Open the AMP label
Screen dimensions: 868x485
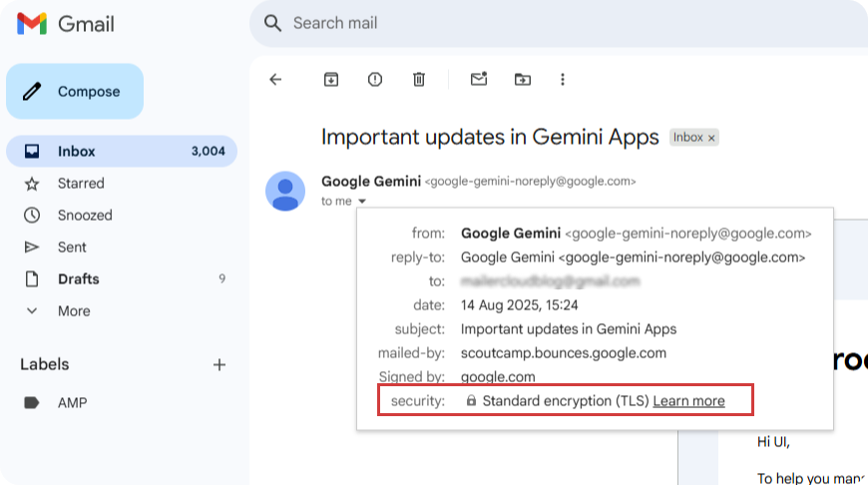[x=73, y=403]
